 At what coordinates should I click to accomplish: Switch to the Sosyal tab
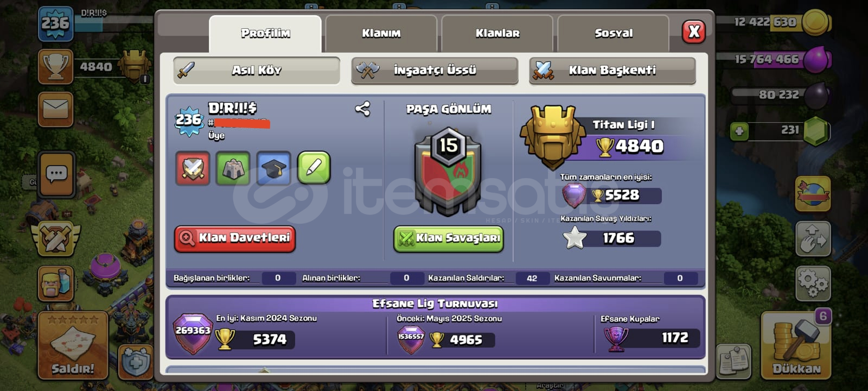613,33
